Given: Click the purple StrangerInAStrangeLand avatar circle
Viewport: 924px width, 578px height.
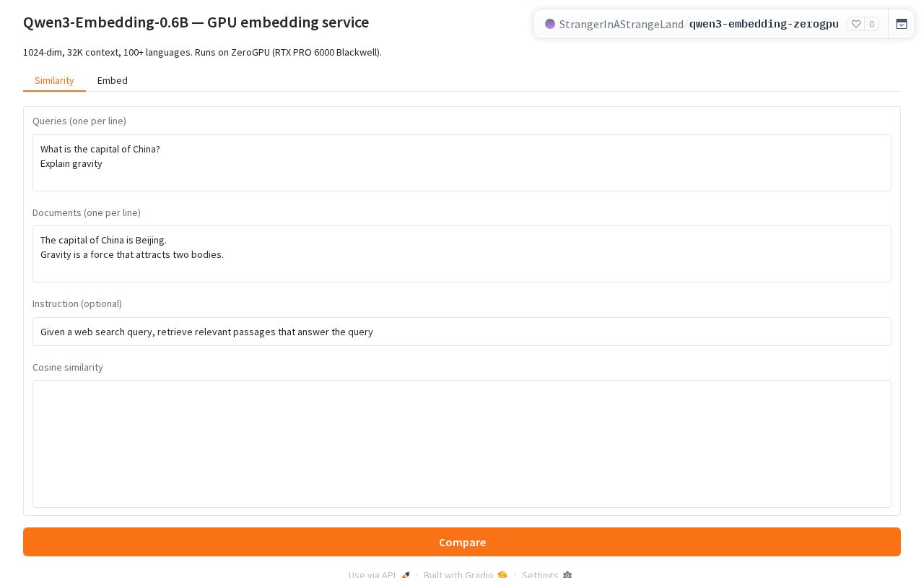Looking at the screenshot, I should pyautogui.click(x=550, y=24).
